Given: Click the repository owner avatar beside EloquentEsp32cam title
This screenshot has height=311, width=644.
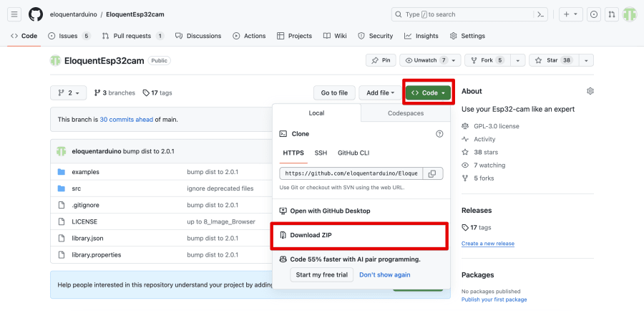Looking at the screenshot, I should point(55,60).
